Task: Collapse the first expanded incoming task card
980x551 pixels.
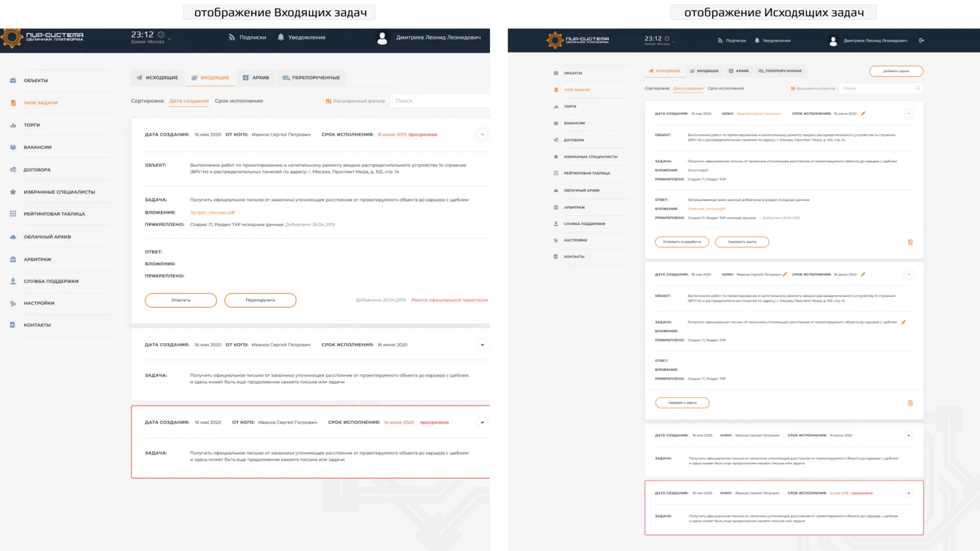Action: click(482, 135)
